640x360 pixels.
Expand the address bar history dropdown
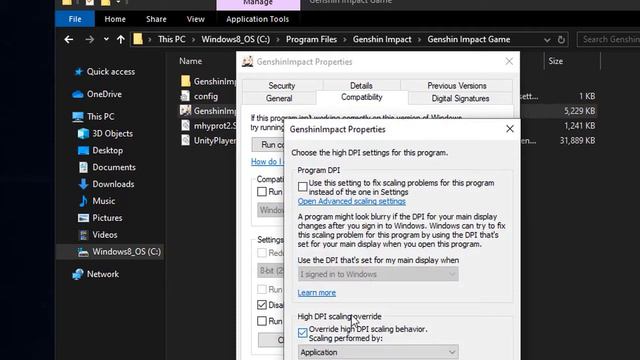(x=547, y=40)
